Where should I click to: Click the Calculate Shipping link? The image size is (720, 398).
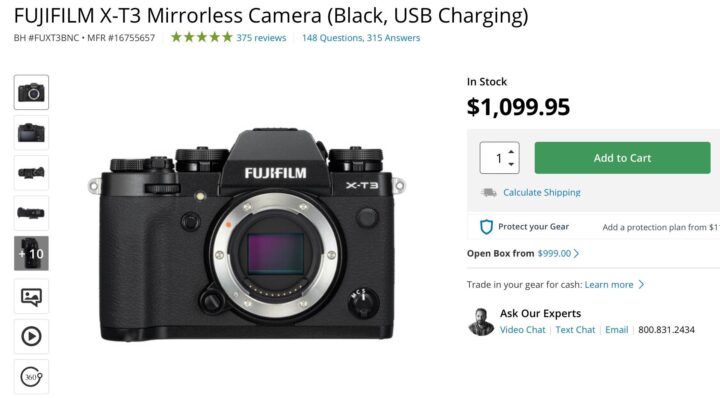tap(542, 192)
